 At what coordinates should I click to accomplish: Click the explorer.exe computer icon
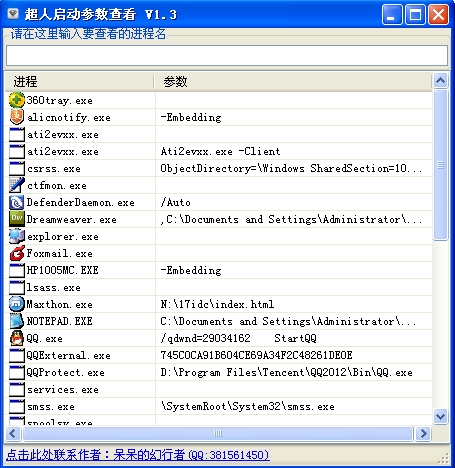click(17, 236)
